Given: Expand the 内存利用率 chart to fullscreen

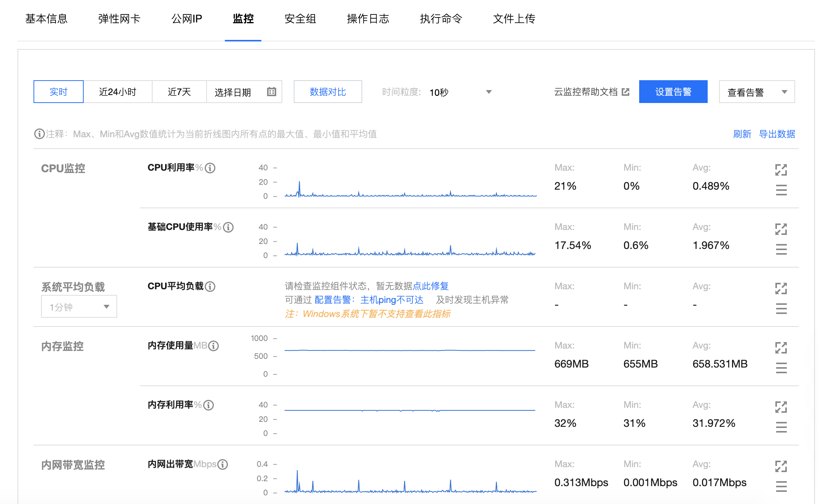Looking at the screenshot, I should (x=781, y=407).
